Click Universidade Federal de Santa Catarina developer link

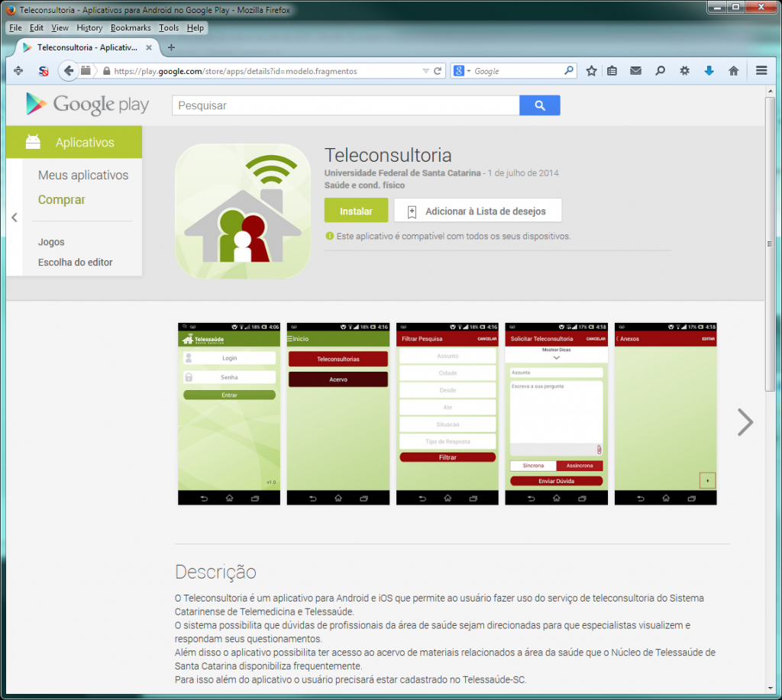[x=402, y=173]
